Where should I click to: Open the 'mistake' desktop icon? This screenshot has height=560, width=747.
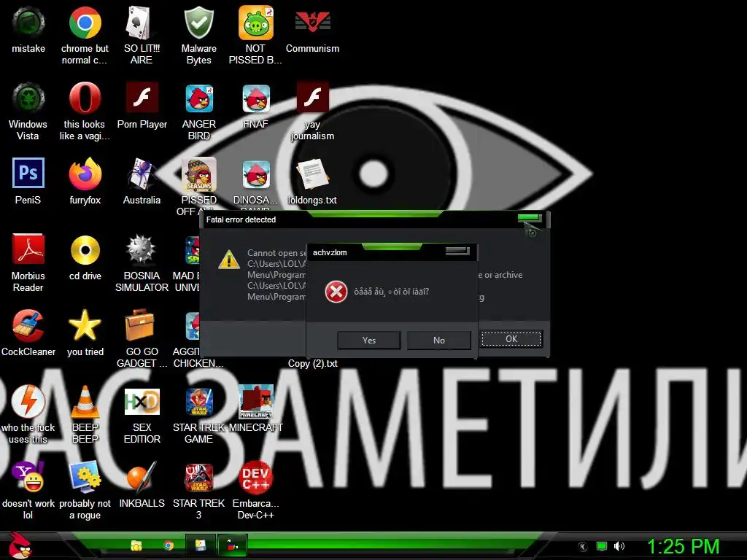28,23
